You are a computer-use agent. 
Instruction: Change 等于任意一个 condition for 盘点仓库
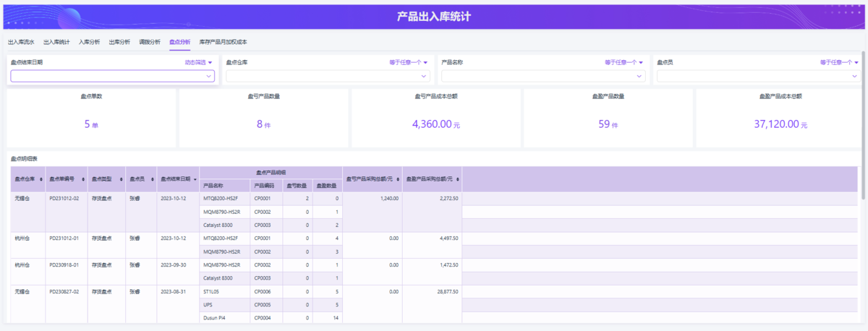409,62
